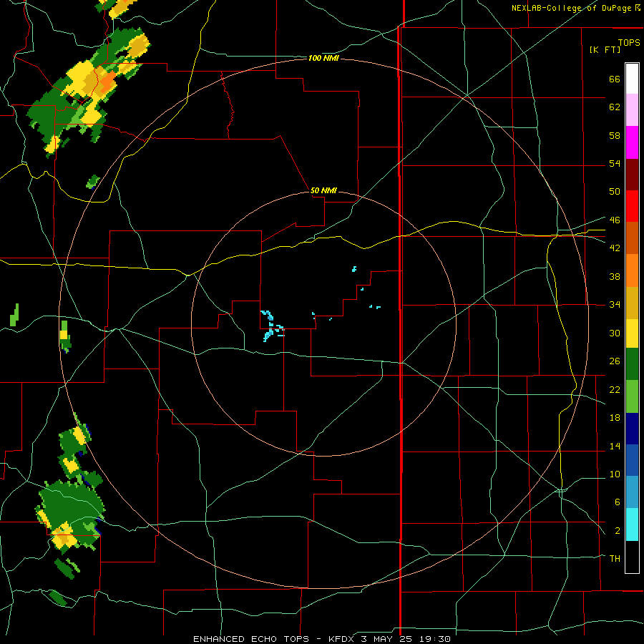The width and height of the screenshot is (644, 644).
Task: Click the orange echo core in the northwest storm
Action: pyautogui.click(x=108, y=81)
